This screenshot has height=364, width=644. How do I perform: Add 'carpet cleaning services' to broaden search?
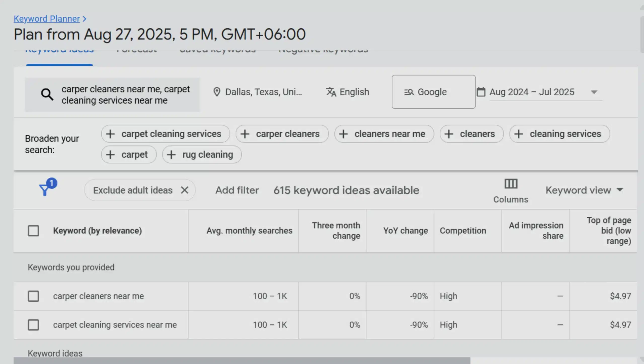click(x=165, y=134)
